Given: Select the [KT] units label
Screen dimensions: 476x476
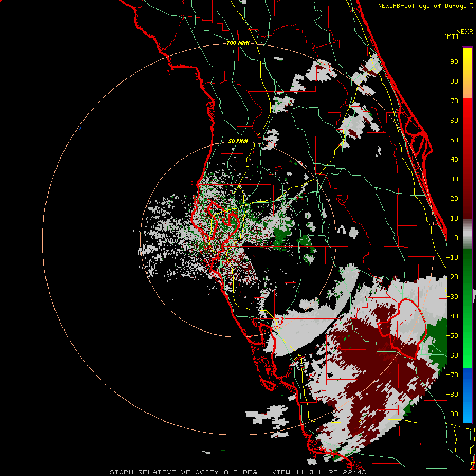Looking at the screenshot, I should click(452, 36).
